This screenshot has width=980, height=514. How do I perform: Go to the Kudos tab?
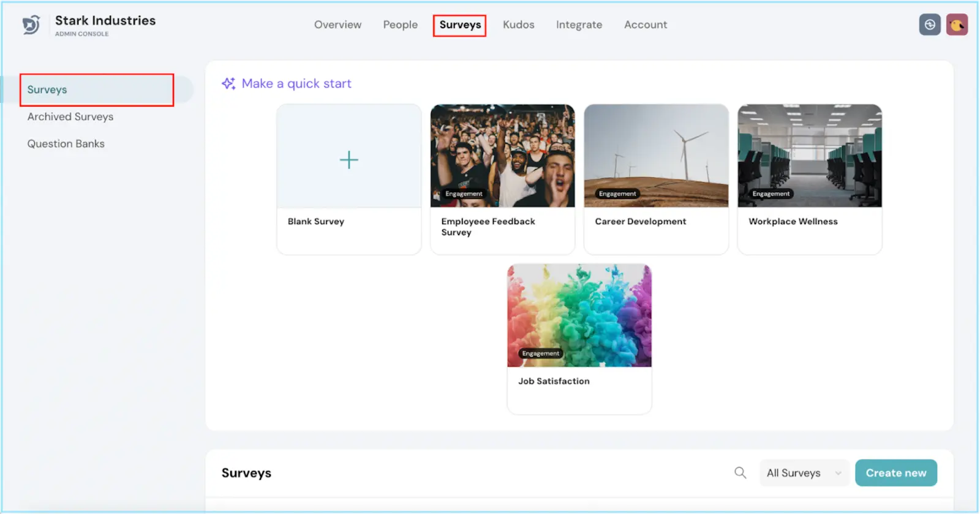[518, 25]
